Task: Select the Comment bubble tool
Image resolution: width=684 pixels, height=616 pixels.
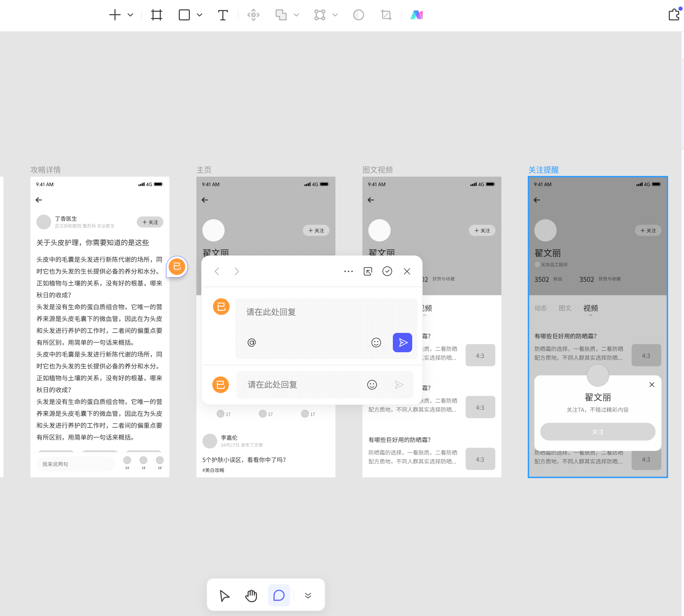Action: click(x=279, y=595)
